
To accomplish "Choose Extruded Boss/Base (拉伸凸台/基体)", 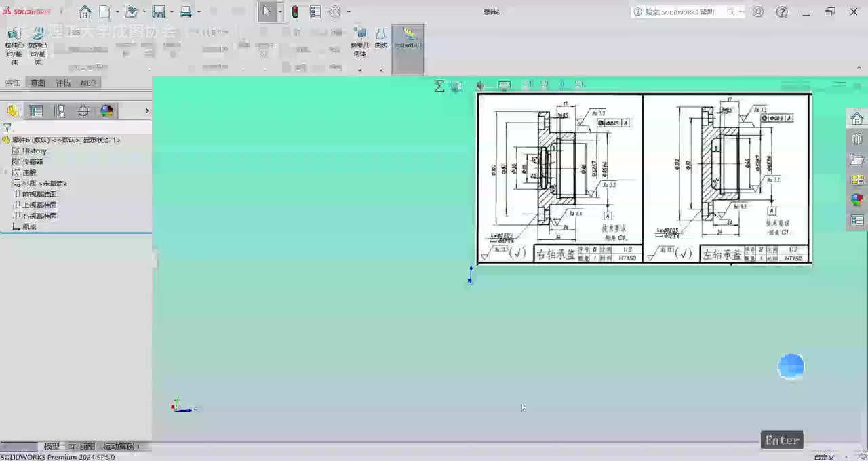I will (x=14, y=47).
